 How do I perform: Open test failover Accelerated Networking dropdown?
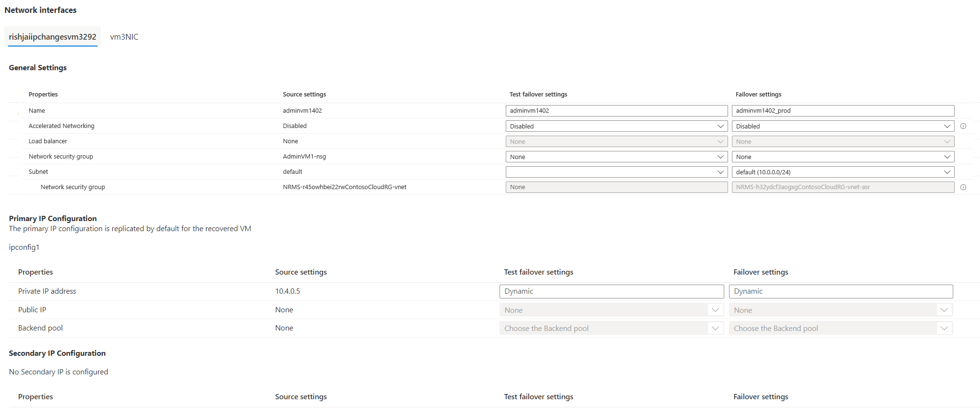point(617,126)
